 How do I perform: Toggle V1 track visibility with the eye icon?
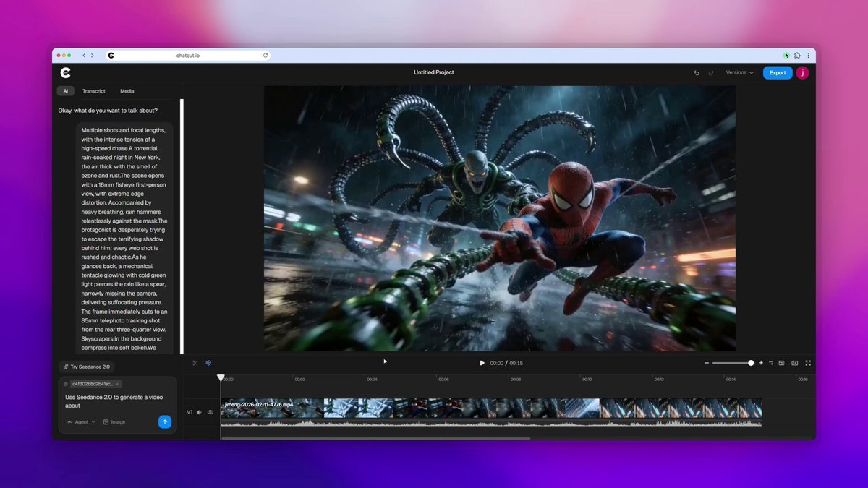click(210, 412)
